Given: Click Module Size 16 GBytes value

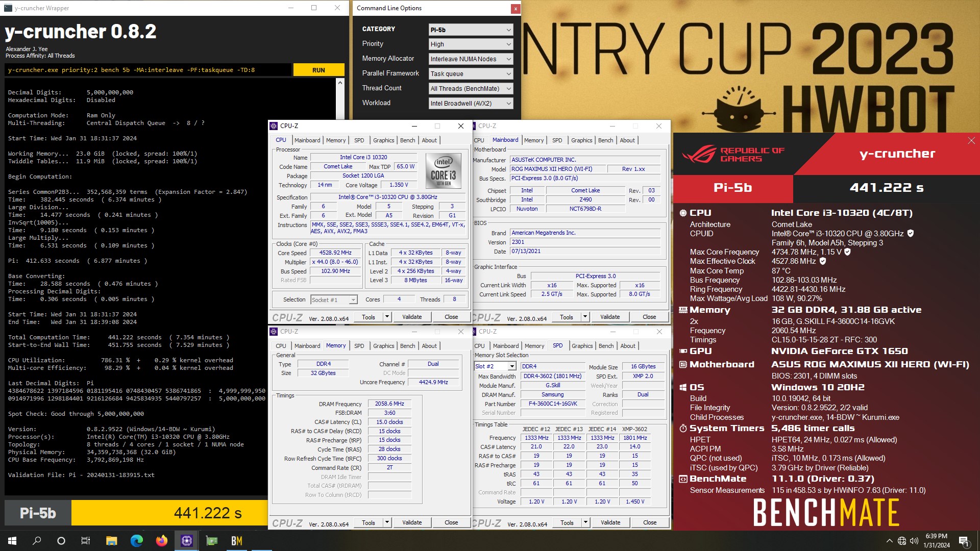Looking at the screenshot, I should pos(643,367).
